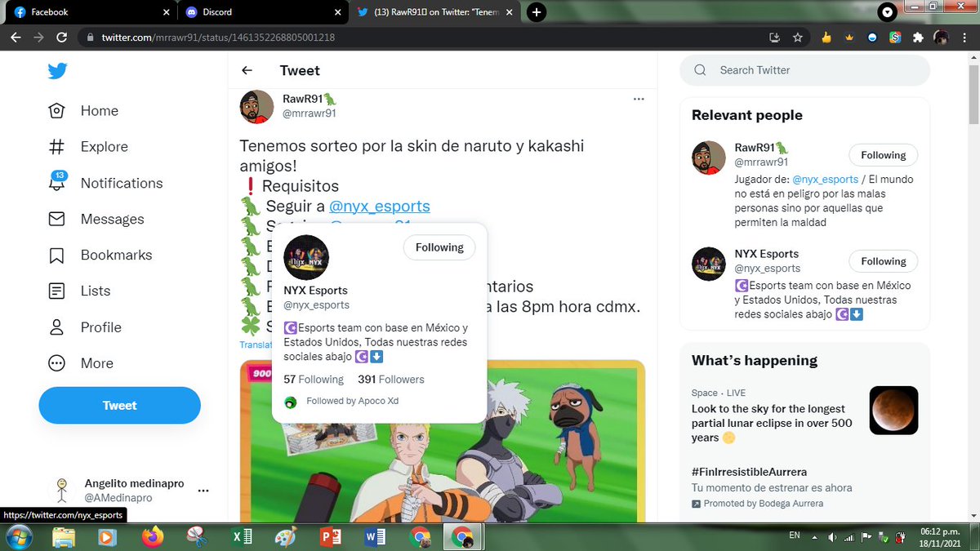Open Bookmarks in the sidebar
The height and width of the screenshot is (551, 980).
pyautogui.click(x=100, y=255)
